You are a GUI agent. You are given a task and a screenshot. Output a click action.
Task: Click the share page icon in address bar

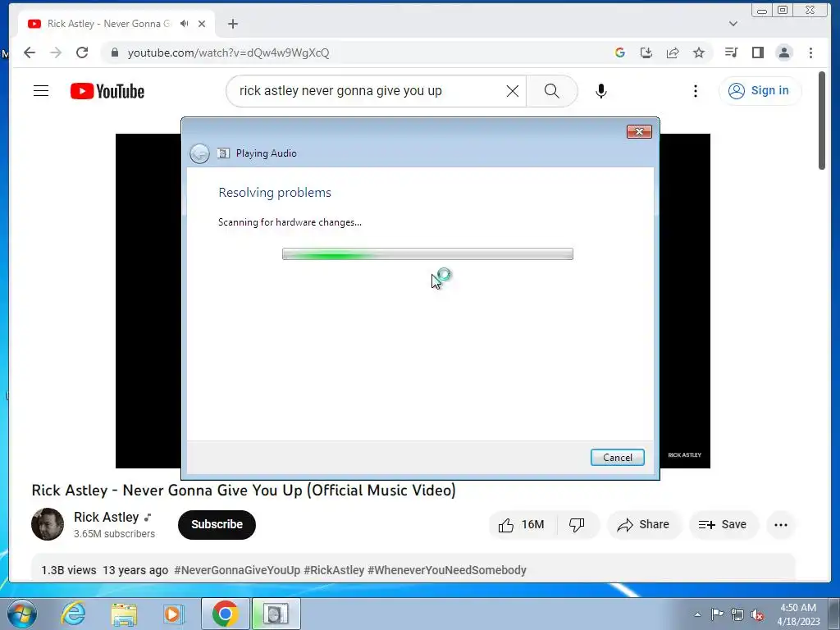tap(673, 52)
